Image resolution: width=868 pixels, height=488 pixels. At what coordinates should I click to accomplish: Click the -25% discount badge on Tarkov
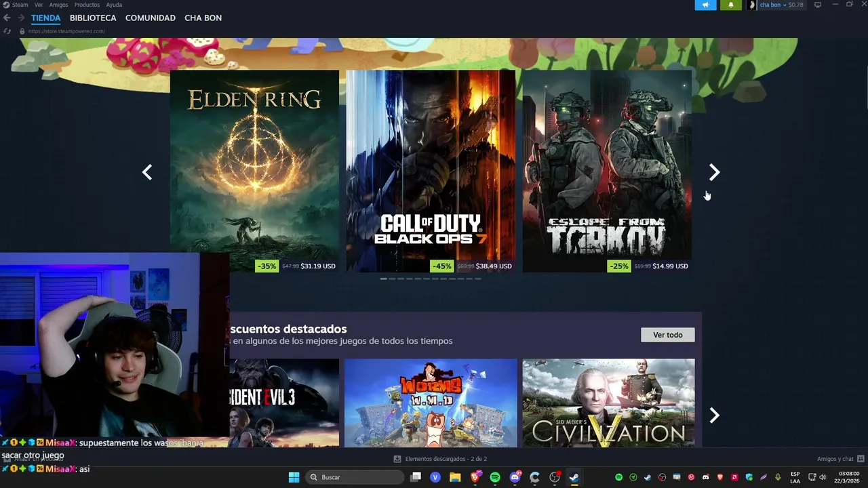click(x=618, y=266)
